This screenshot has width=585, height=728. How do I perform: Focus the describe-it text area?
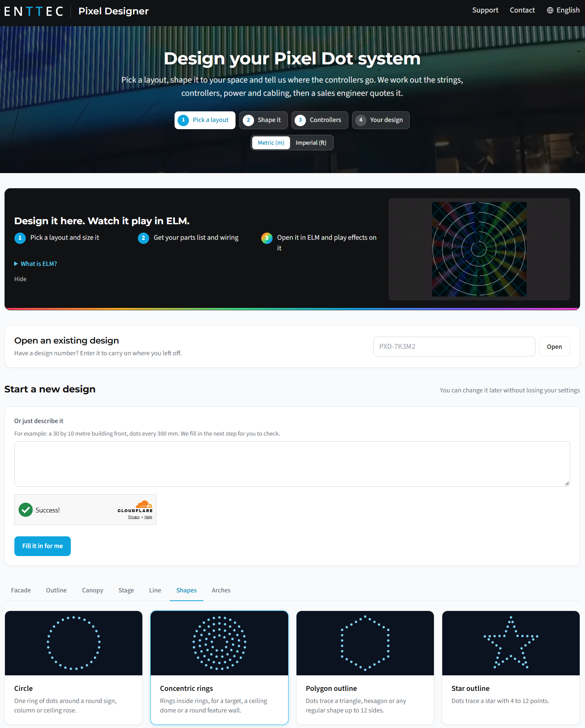(292, 464)
